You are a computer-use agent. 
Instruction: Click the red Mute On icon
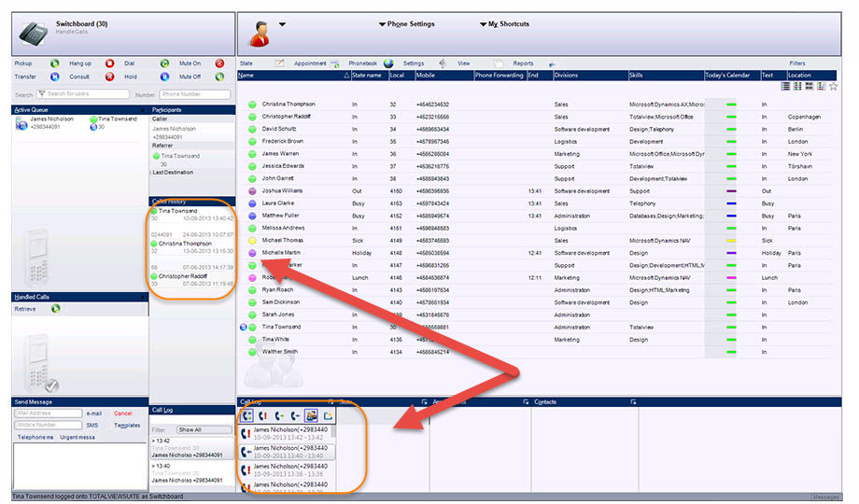click(219, 63)
